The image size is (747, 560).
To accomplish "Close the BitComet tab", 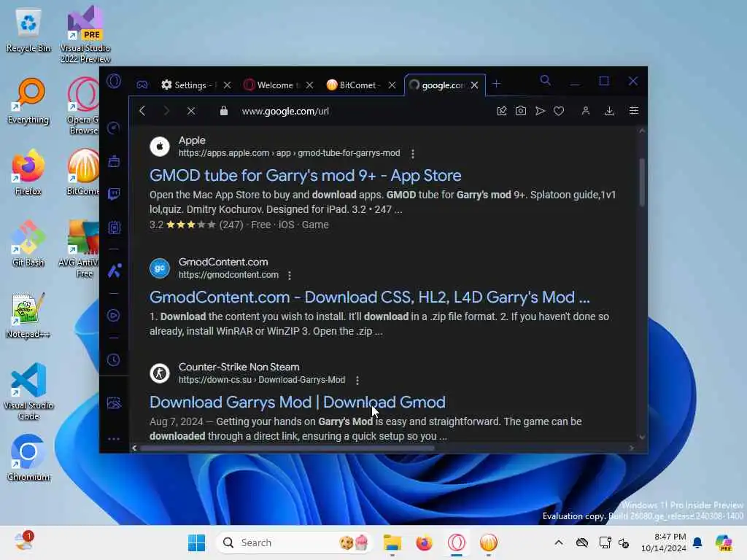I will pos(392,85).
